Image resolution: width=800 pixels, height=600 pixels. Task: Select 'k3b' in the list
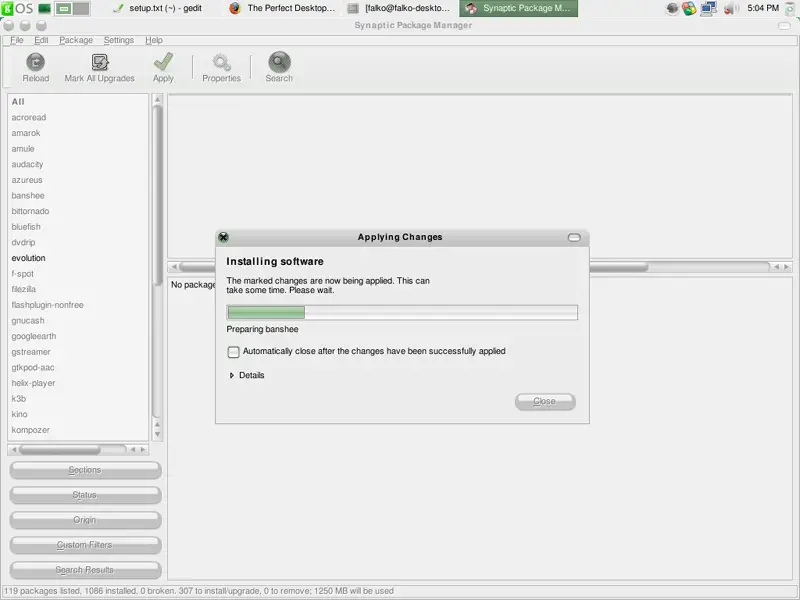coord(78,399)
